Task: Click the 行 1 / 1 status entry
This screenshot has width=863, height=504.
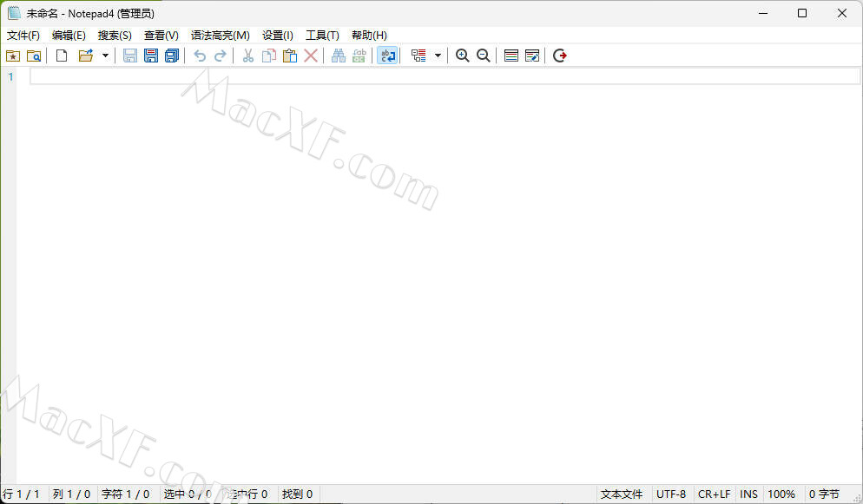Action: [x=22, y=494]
